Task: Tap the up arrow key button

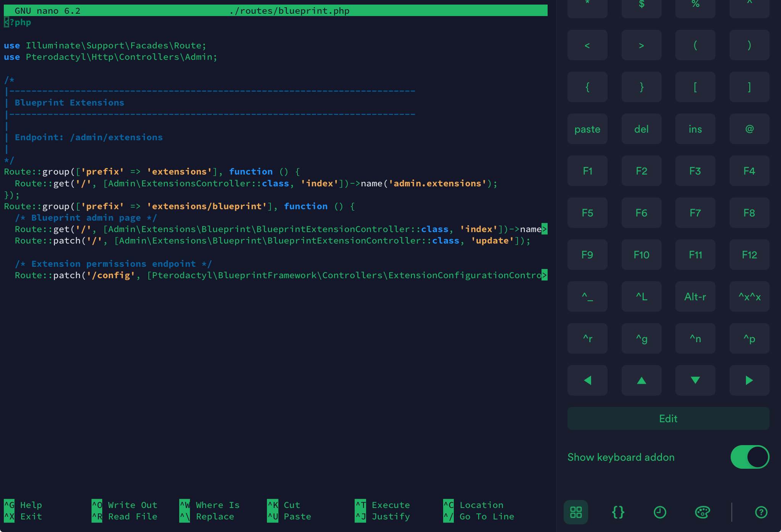Action: tap(641, 380)
